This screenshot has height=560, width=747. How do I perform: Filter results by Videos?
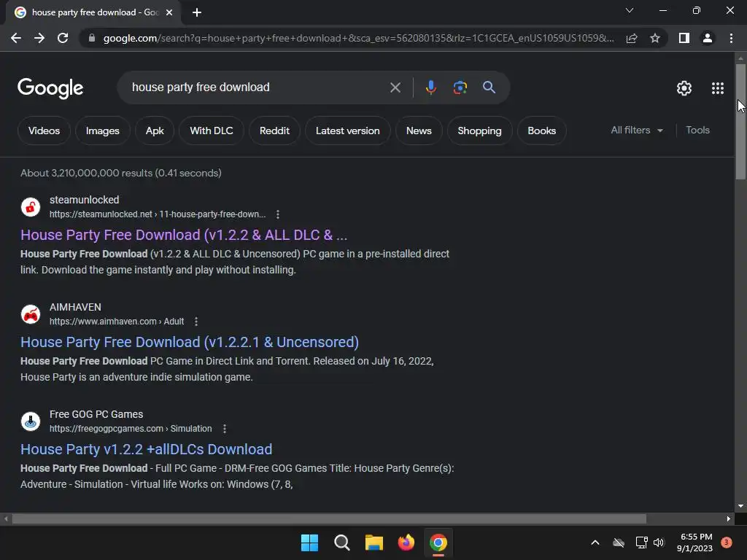coord(44,131)
